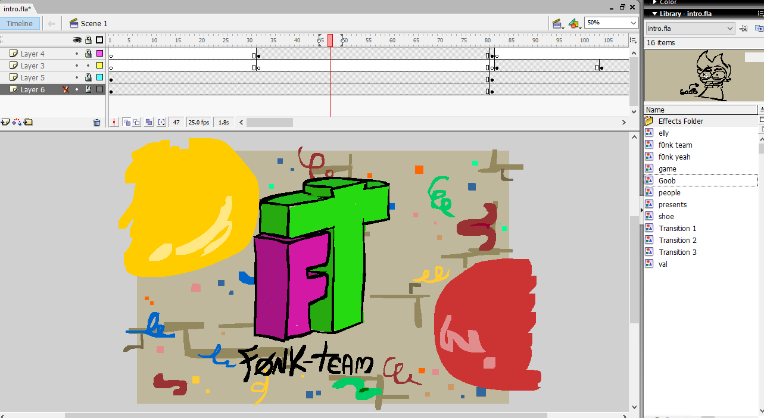The image size is (764, 418).
Task: Toggle outline color box for Layer 5
Action: pos(99,77)
